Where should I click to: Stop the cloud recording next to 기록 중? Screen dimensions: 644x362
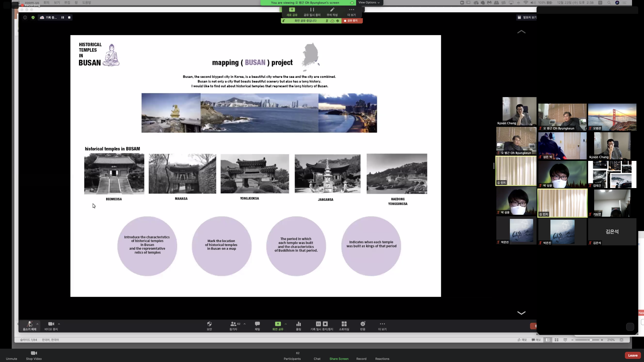(69, 17)
